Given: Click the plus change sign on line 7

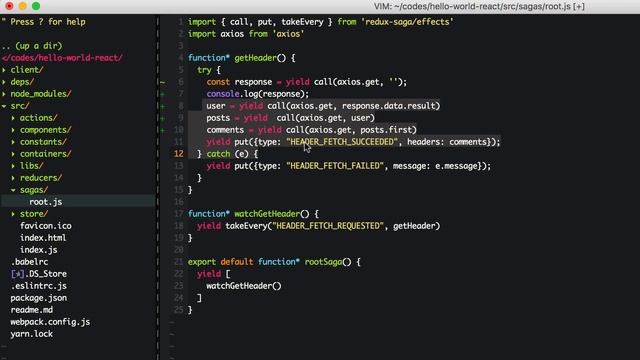Looking at the screenshot, I should coord(162,94).
